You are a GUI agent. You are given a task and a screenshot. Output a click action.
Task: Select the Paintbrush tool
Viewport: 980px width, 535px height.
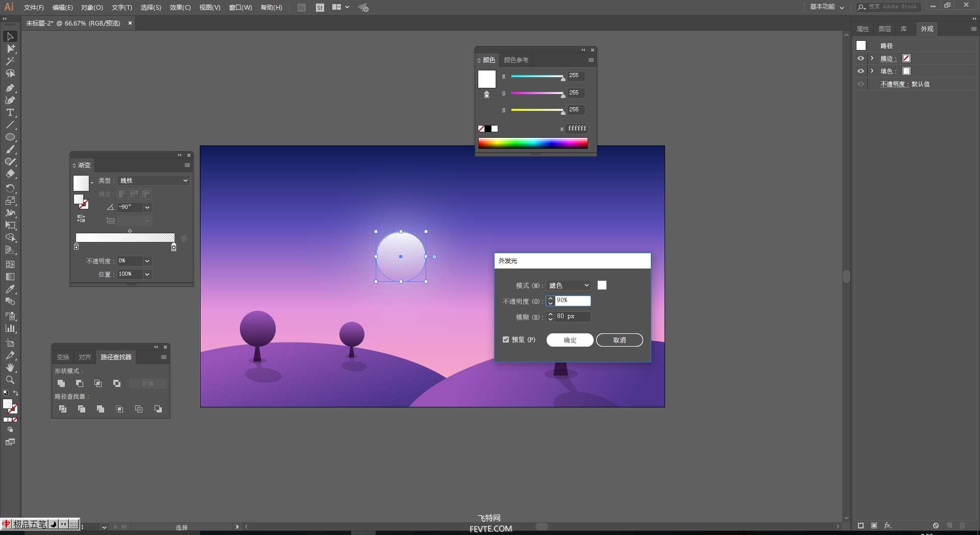tap(10, 150)
